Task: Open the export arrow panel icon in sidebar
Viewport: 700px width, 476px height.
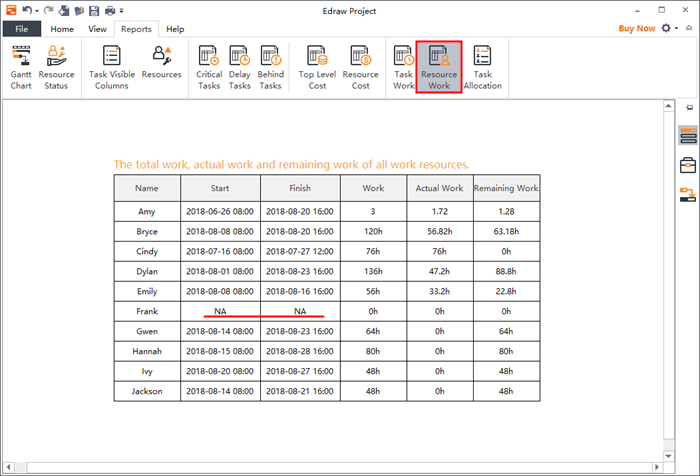Action: (688, 195)
